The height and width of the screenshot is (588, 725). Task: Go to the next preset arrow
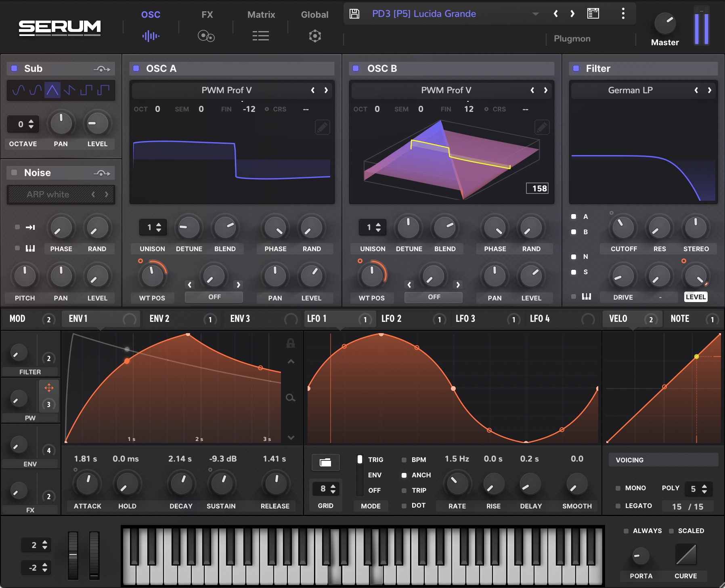[572, 14]
